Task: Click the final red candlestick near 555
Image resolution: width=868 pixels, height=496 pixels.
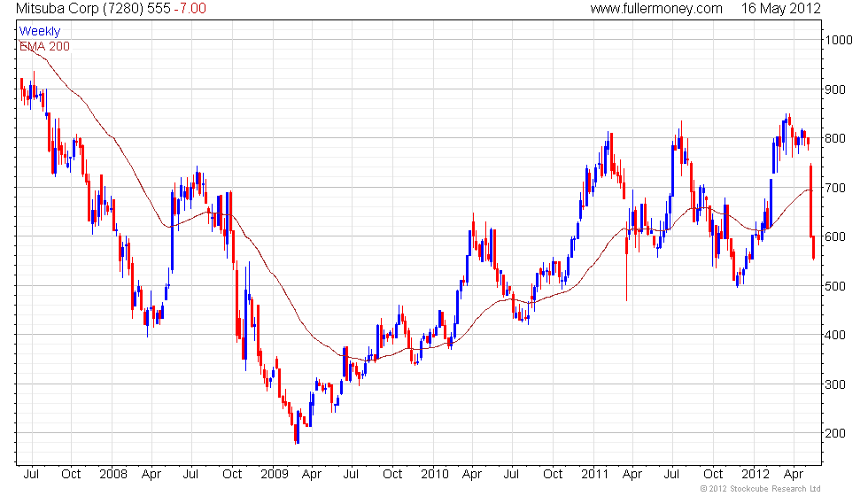Action: [813, 248]
